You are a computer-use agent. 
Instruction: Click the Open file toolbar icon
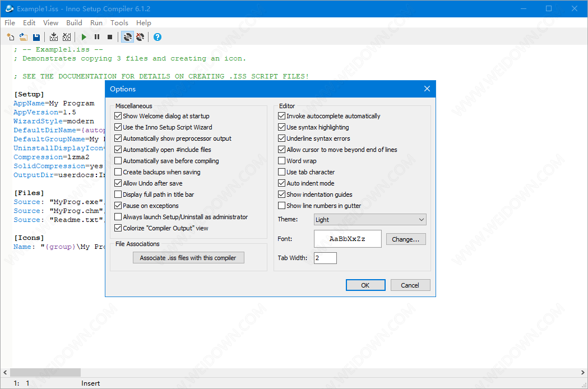(x=23, y=37)
